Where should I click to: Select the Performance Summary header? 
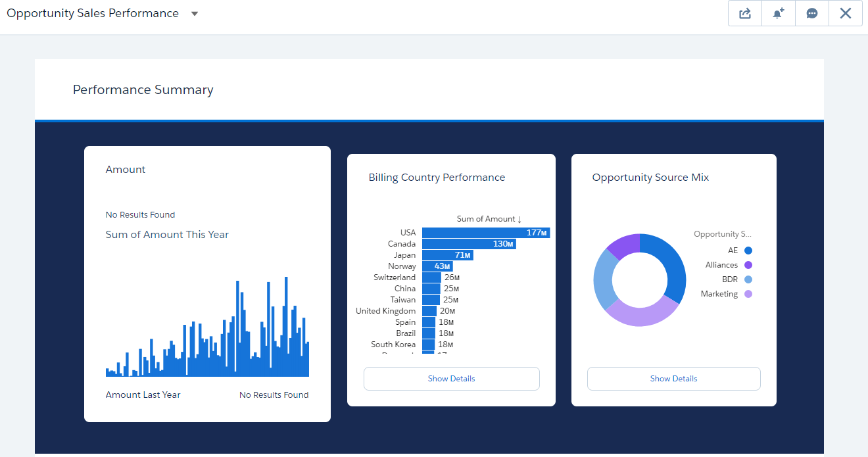click(x=143, y=89)
